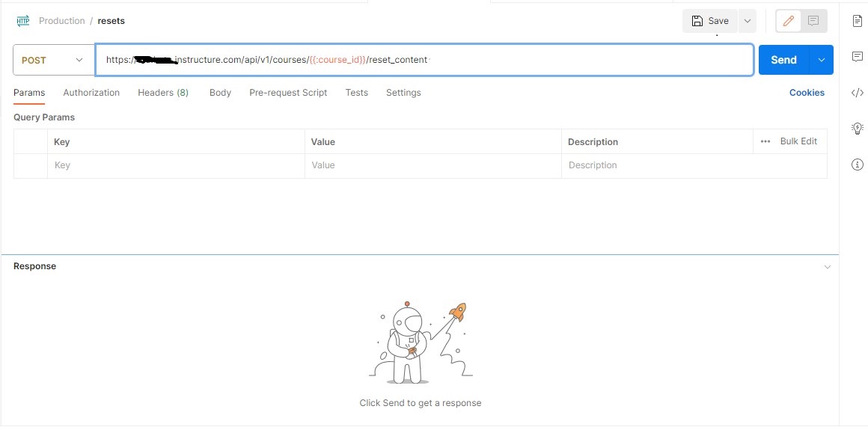Screen dimensions: 868x430
Task: Click the {{:course_id}} variable in URL
Action: coord(337,60)
